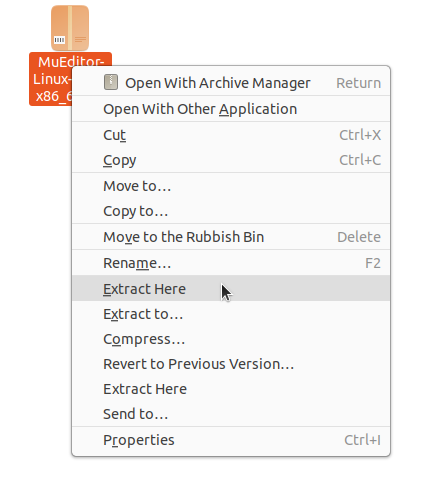Open the Copy to… option

231,211
